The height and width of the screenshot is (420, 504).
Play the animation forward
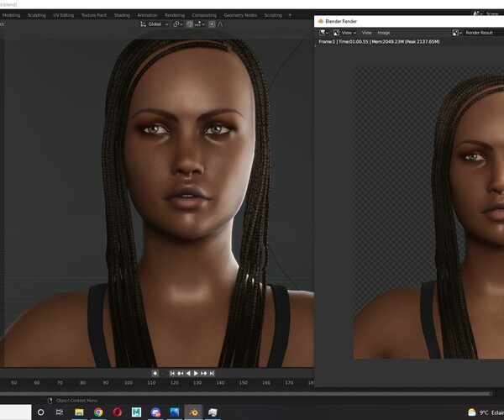(x=196, y=373)
